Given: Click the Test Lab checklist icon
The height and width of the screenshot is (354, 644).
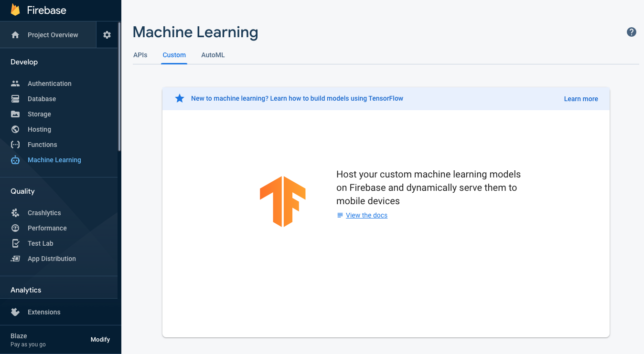Looking at the screenshot, I should click(x=15, y=243).
